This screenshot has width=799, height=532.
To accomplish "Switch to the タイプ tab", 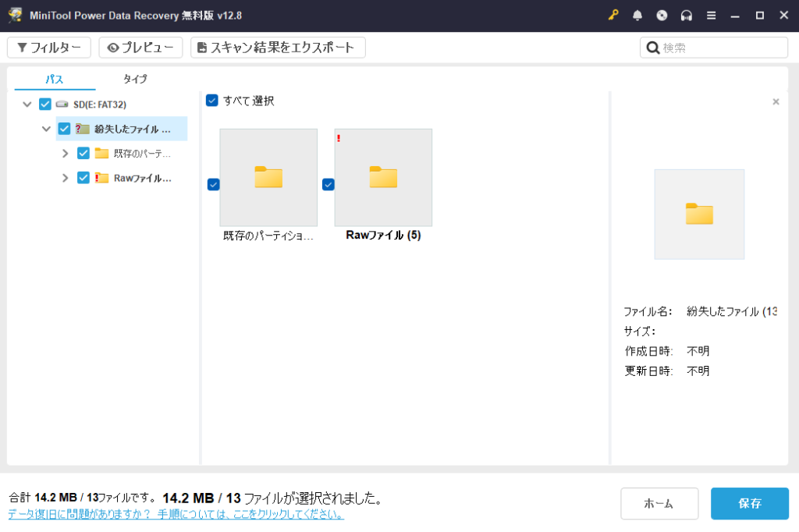I will [x=135, y=79].
